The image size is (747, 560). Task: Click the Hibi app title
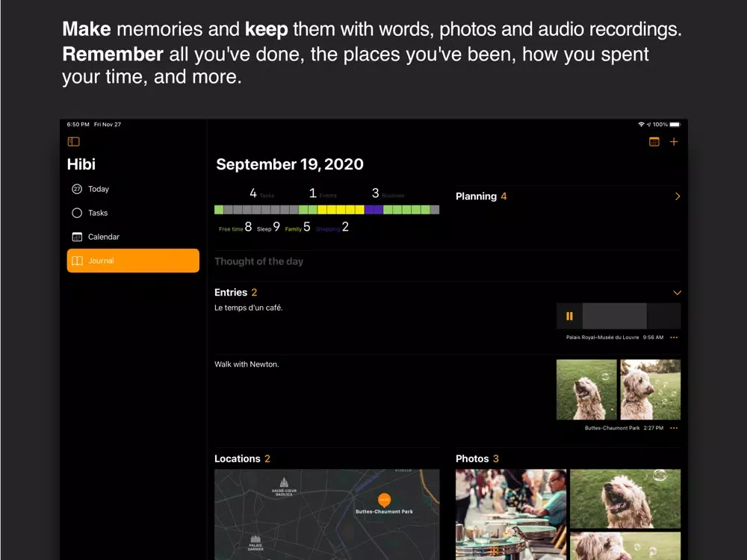tap(81, 164)
